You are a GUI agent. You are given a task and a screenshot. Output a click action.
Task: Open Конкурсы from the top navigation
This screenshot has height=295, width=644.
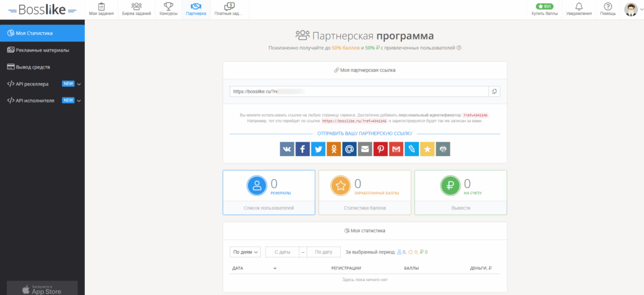(169, 9)
